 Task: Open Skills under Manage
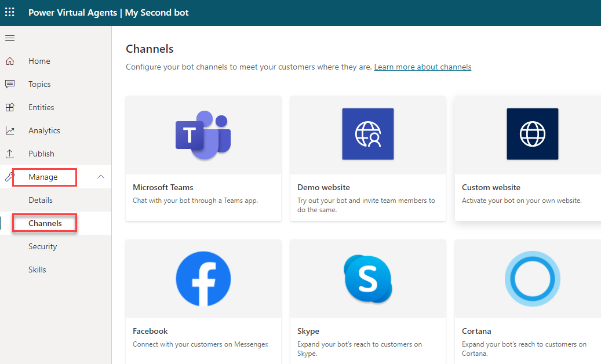[x=37, y=270]
